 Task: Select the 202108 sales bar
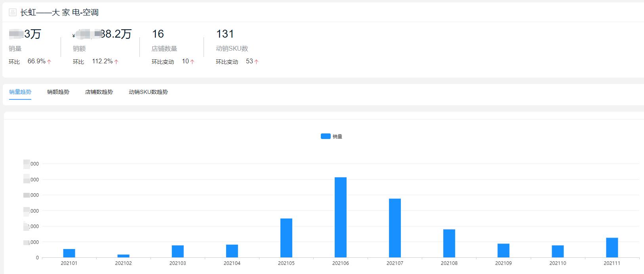click(x=449, y=244)
